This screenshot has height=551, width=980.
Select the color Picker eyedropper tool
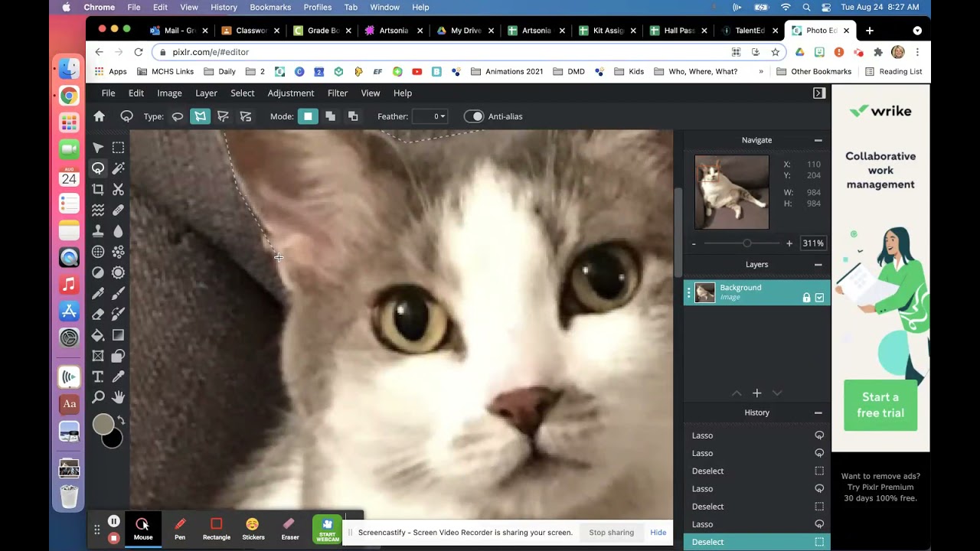pyautogui.click(x=118, y=377)
